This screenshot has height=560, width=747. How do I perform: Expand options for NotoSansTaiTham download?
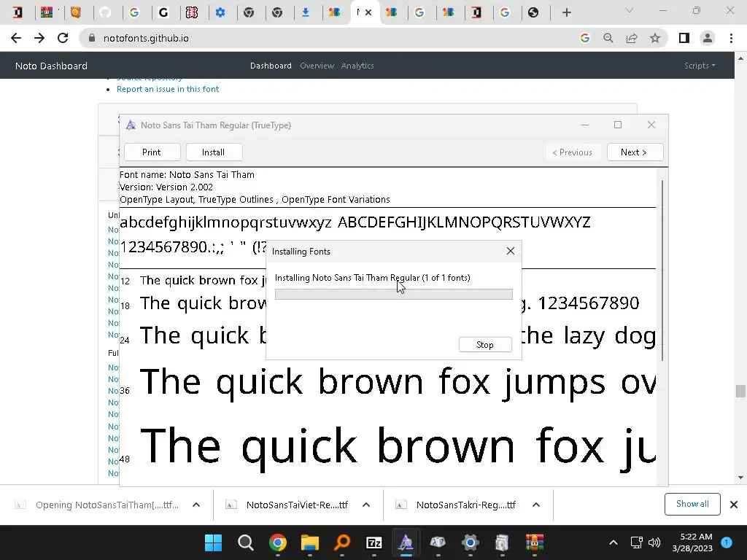tap(196, 505)
